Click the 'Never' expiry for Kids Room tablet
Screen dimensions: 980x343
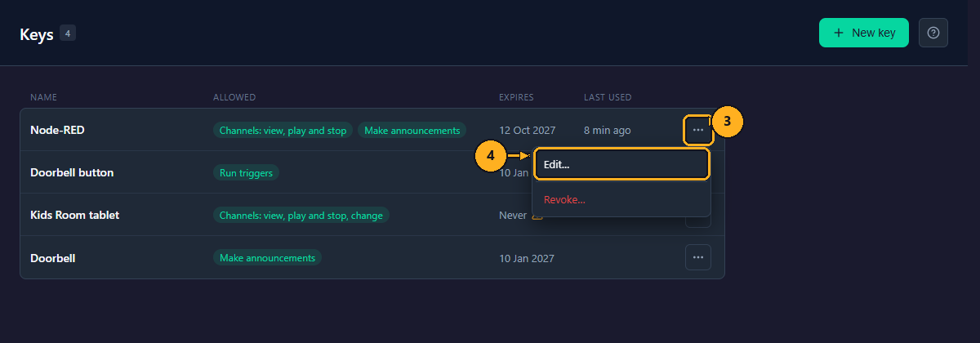[x=513, y=215]
